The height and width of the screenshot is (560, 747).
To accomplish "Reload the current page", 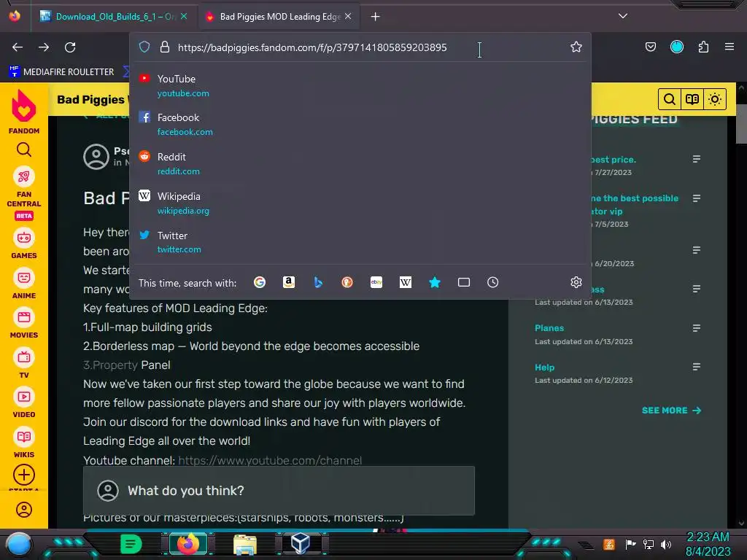I will click(70, 47).
